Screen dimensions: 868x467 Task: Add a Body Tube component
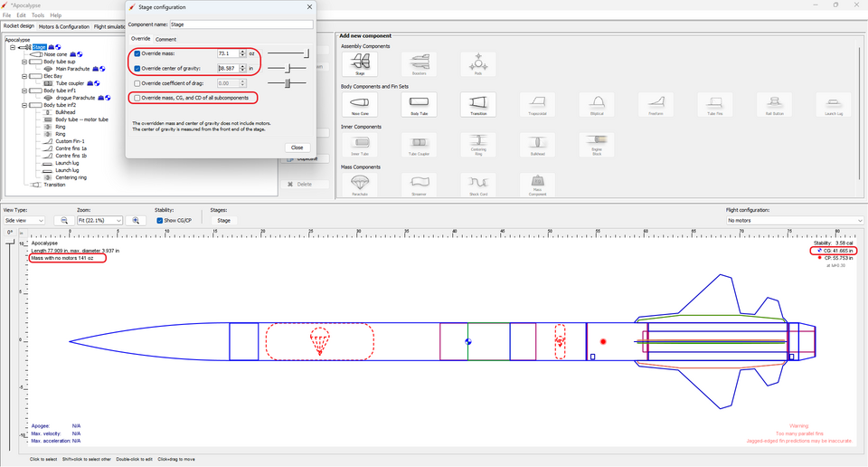point(419,104)
